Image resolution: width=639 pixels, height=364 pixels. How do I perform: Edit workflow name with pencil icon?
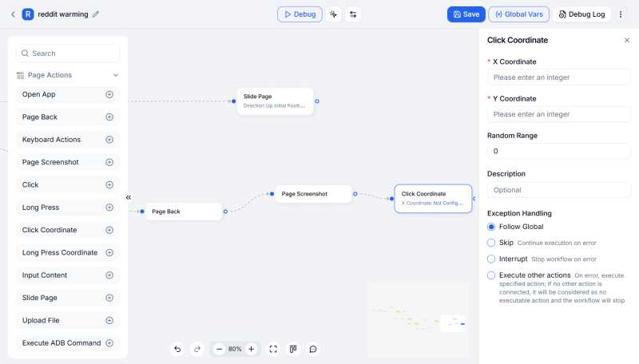click(97, 14)
